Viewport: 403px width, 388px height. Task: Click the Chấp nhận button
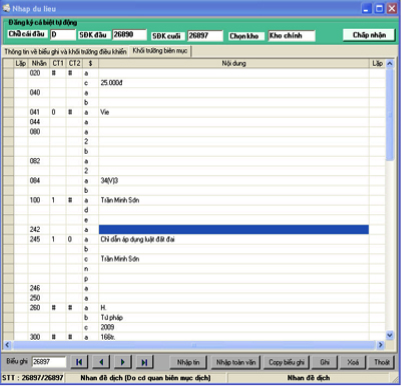tap(369, 35)
